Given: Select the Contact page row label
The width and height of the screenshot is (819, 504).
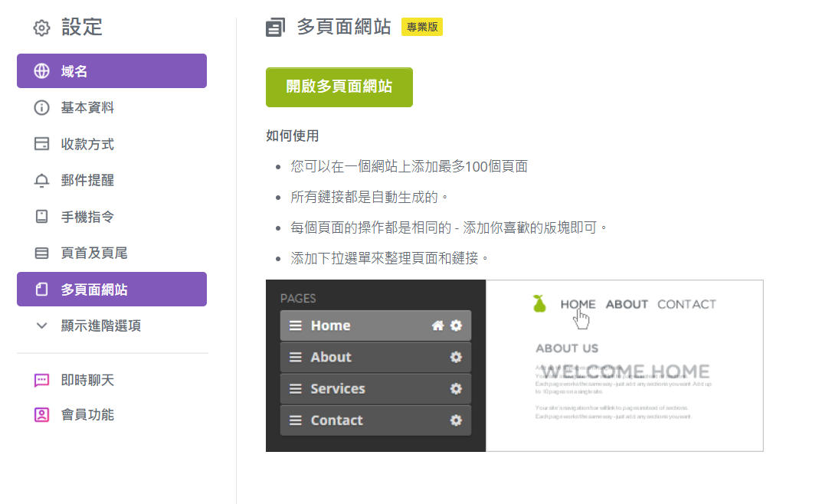Looking at the screenshot, I should [336, 421].
